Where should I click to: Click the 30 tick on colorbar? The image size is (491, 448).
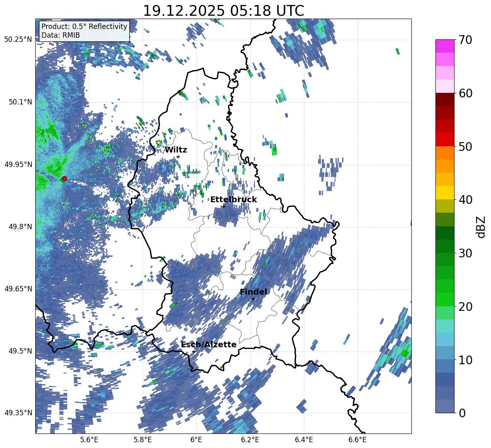click(x=465, y=253)
